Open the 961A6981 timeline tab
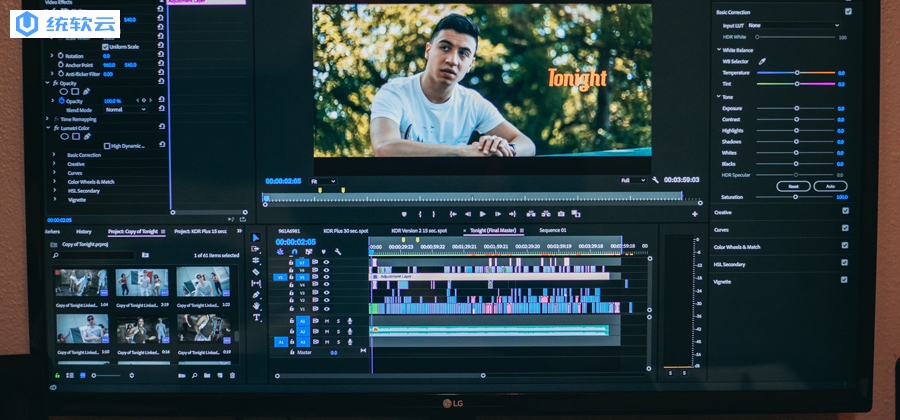Viewport: 900px width, 420px height. point(290,231)
